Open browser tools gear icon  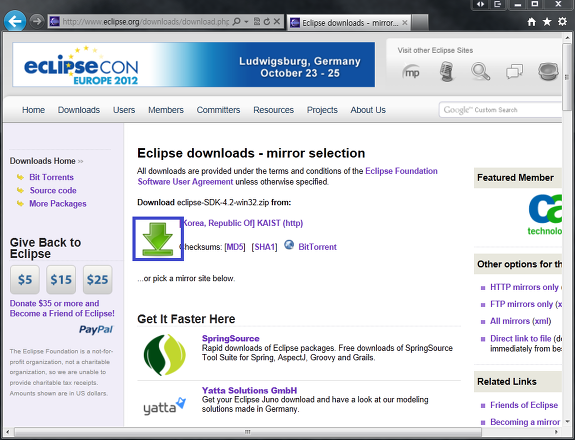[562, 22]
